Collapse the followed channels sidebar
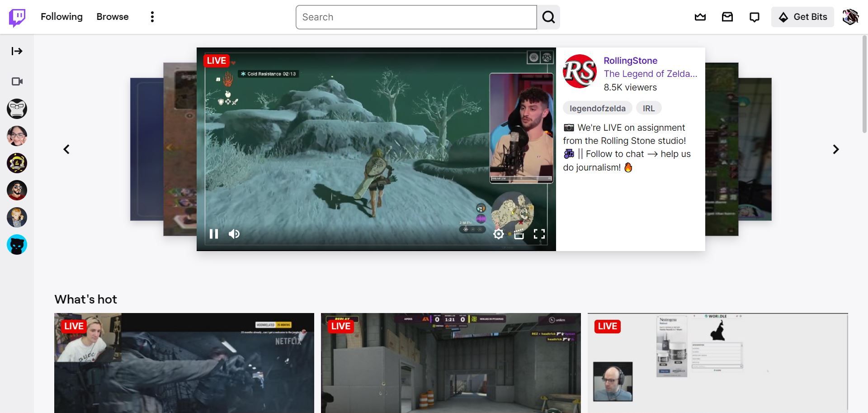Viewport: 868px width, 413px height. coord(17,51)
